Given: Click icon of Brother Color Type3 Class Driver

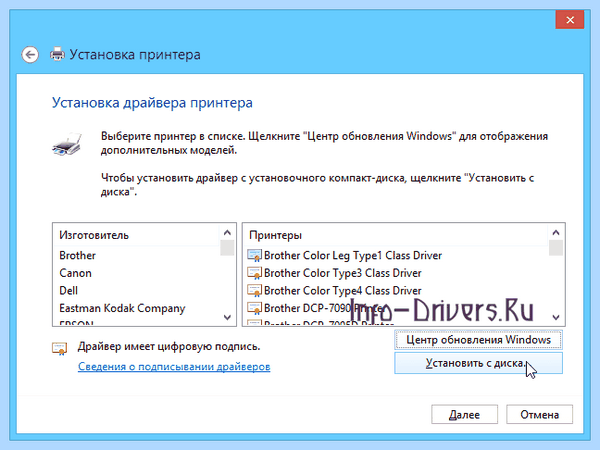Looking at the screenshot, I should pos(254,273).
